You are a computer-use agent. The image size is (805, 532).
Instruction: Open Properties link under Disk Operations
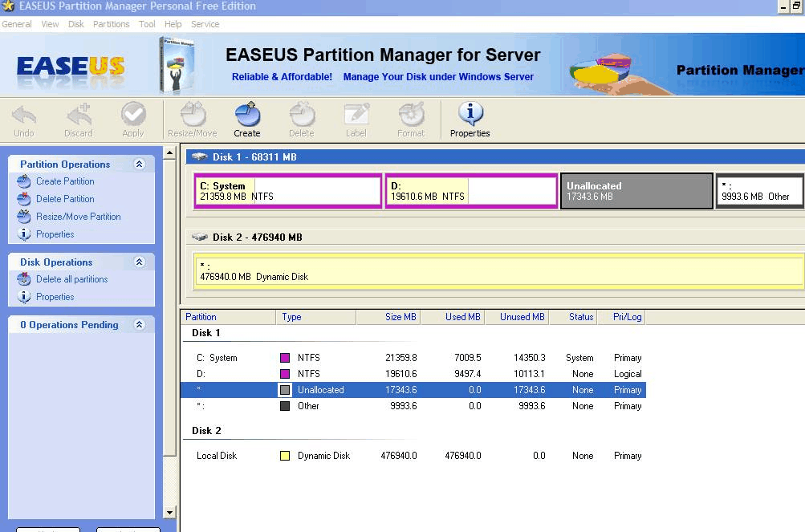click(55, 297)
